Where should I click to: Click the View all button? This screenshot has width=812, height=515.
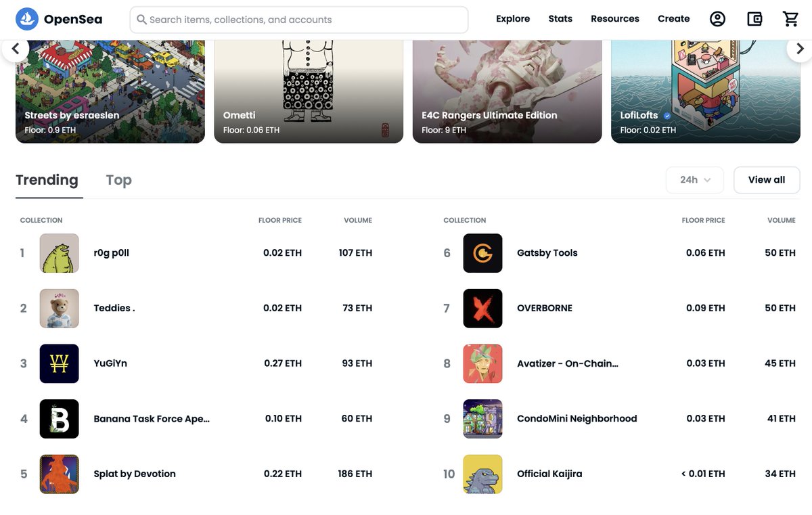pyautogui.click(x=767, y=180)
